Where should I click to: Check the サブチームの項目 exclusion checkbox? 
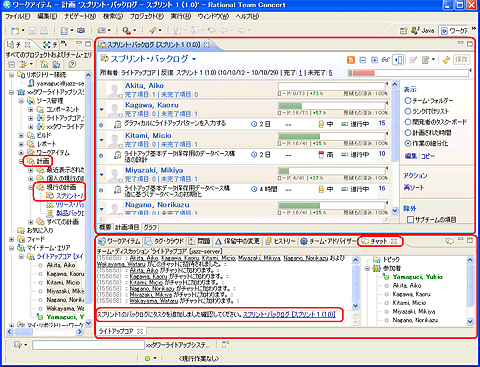point(411,220)
